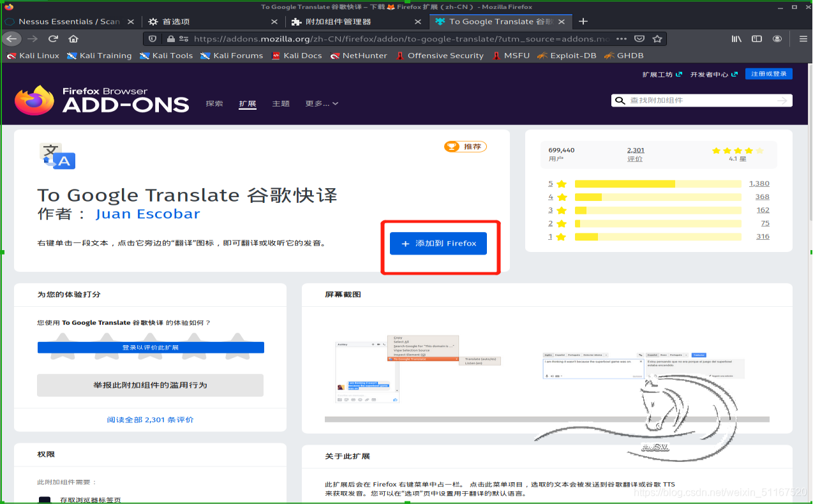Open the Offensive Security bookmark
The width and height of the screenshot is (813, 504).
440,56
